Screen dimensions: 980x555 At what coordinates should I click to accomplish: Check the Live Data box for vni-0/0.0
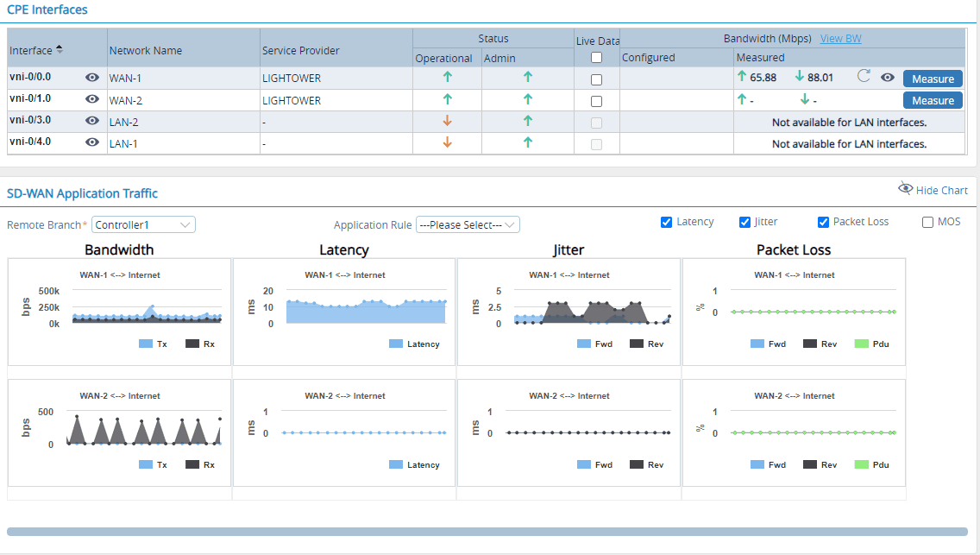coord(597,77)
